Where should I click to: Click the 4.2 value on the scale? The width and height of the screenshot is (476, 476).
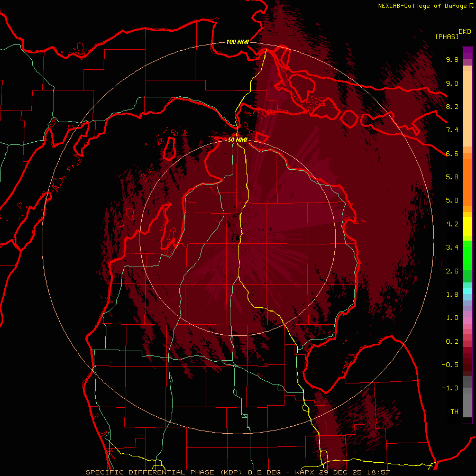452,224
